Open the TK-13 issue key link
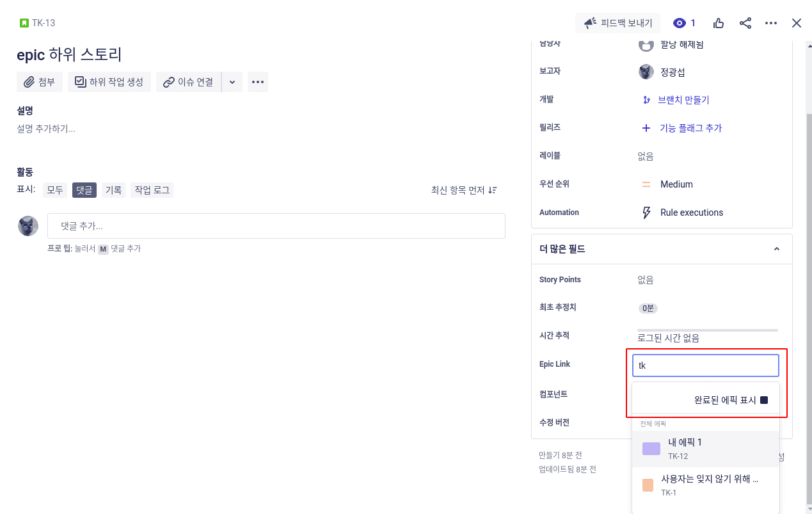This screenshot has height=514, width=812. 44,23
